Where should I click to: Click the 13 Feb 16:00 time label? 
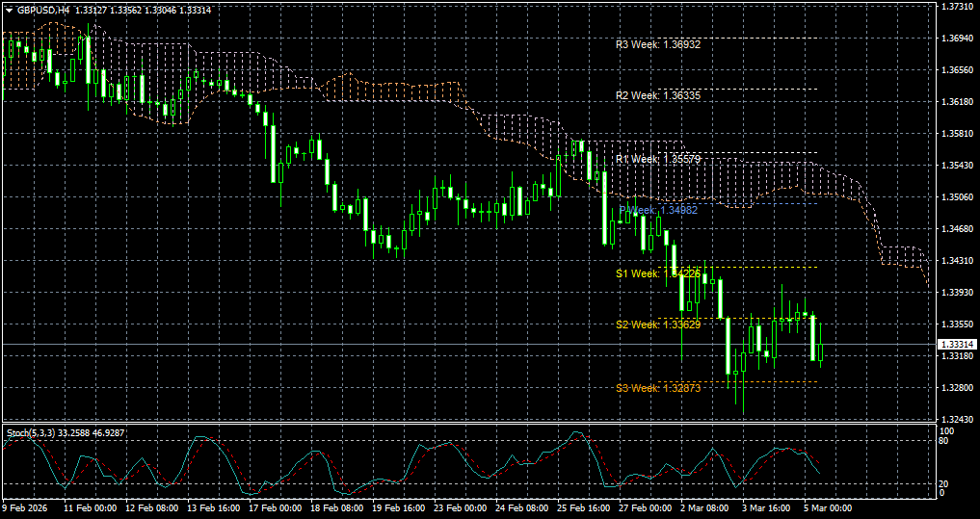coord(213,509)
